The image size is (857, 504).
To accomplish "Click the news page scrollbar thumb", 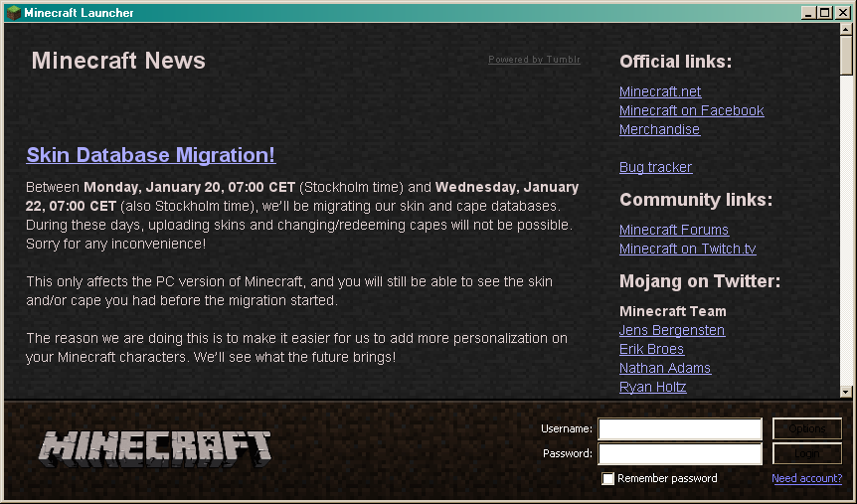I will click(x=845, y=56).
